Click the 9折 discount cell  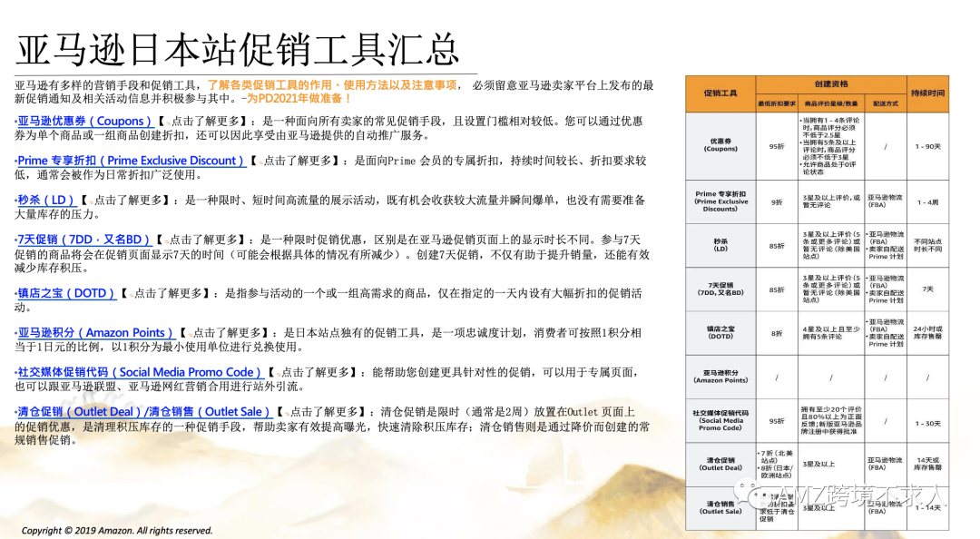tap(776, 202)
